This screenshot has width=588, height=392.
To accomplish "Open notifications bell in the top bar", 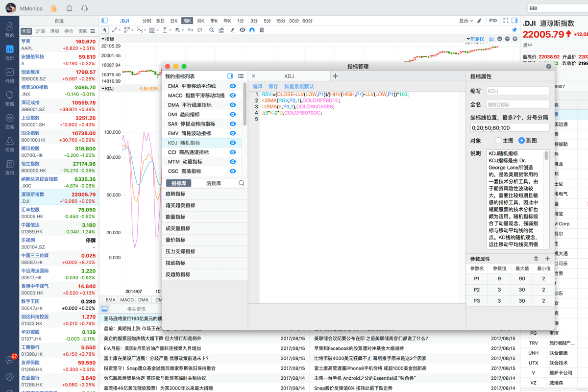I will (69, 8).
